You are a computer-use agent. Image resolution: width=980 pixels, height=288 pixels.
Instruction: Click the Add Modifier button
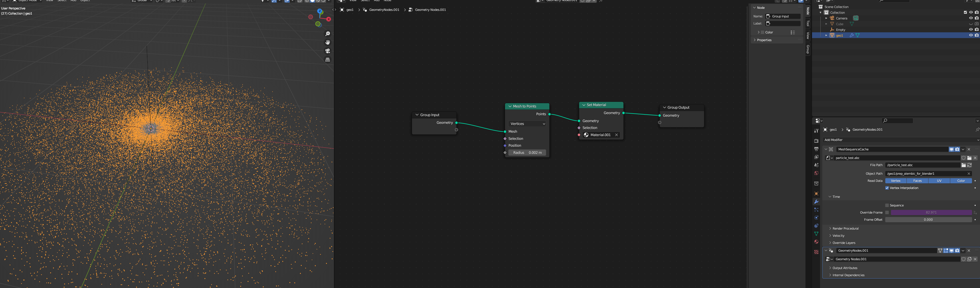[x=833, y=140]
